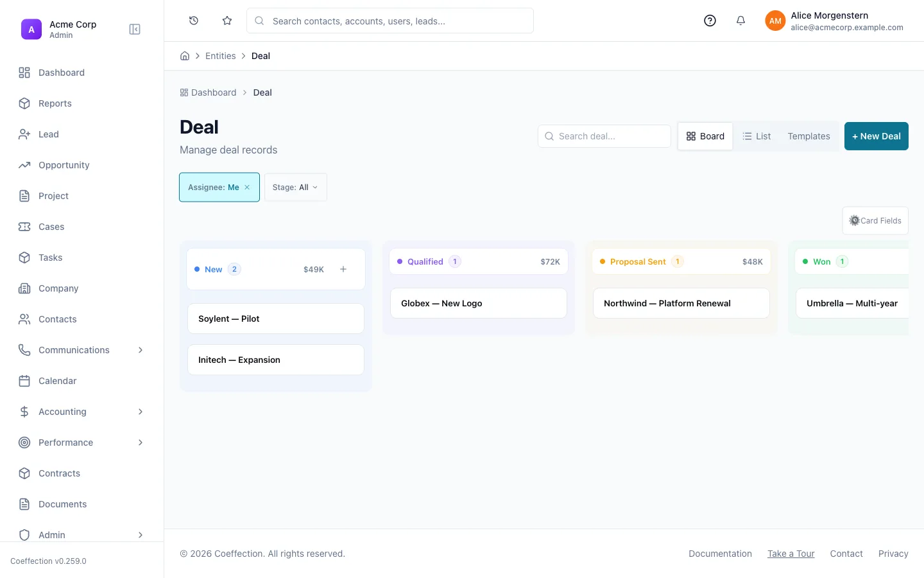
Task: Click the favorites star icon
Action: pyautogui.click(x=227, y=21)
